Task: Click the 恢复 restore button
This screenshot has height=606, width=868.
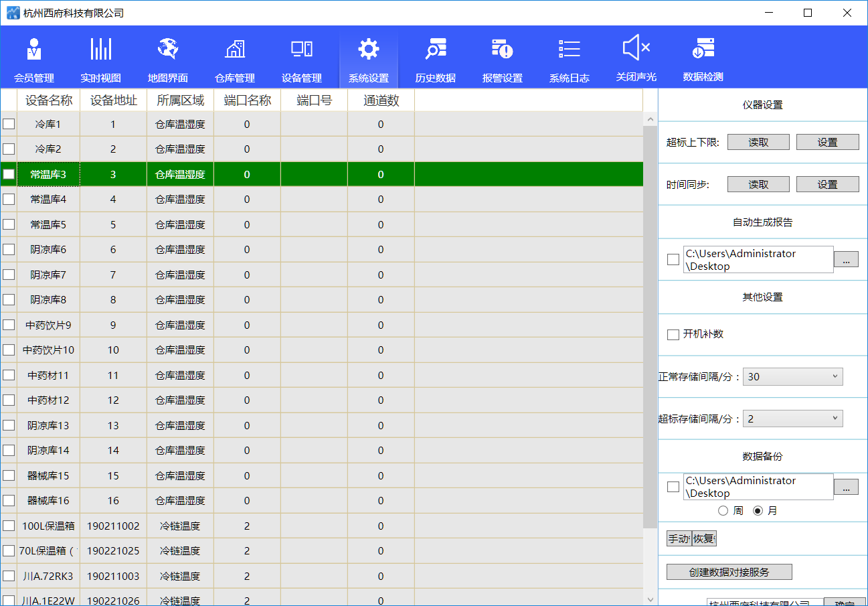Action: [704, 539]
